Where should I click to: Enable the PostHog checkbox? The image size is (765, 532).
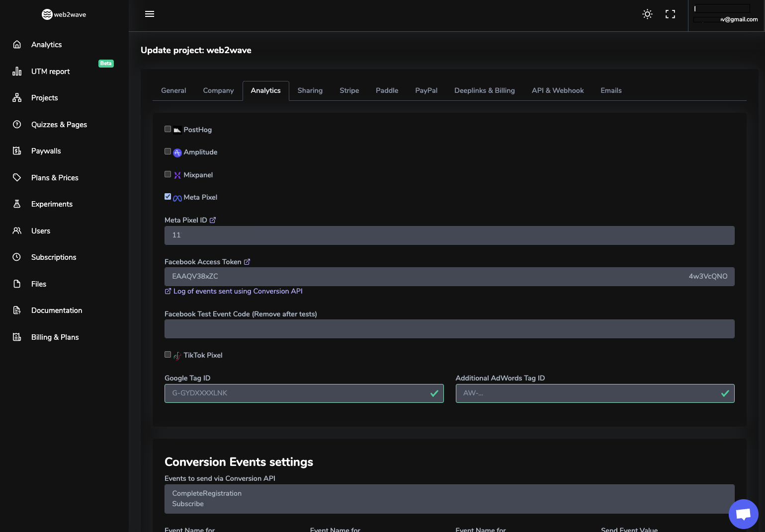[x=168, y=129]
